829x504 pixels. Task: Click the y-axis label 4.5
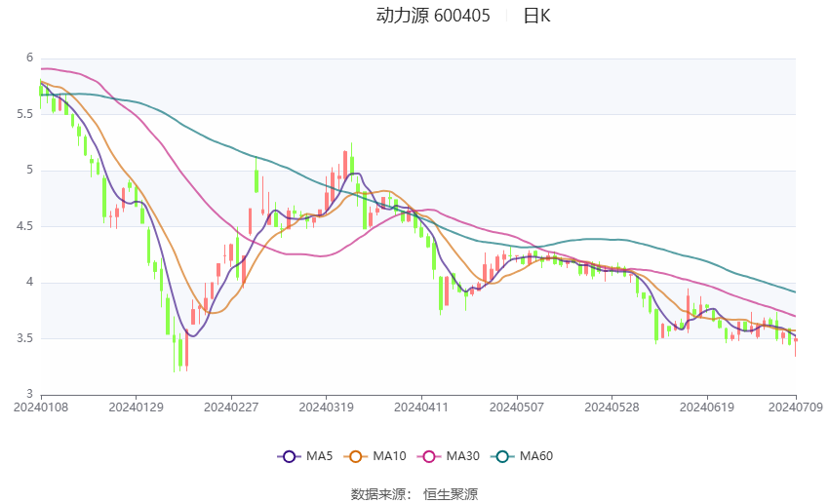[x=24, y=226]
